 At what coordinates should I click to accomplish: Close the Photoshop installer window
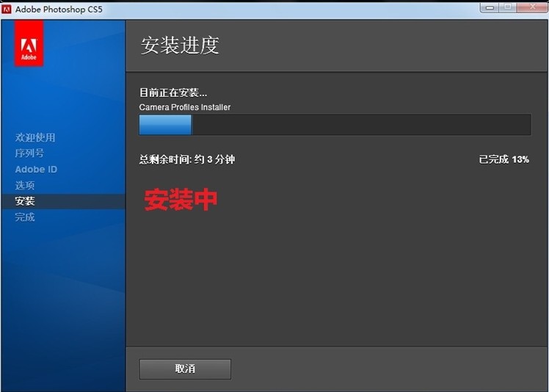[x=532, y=7]
